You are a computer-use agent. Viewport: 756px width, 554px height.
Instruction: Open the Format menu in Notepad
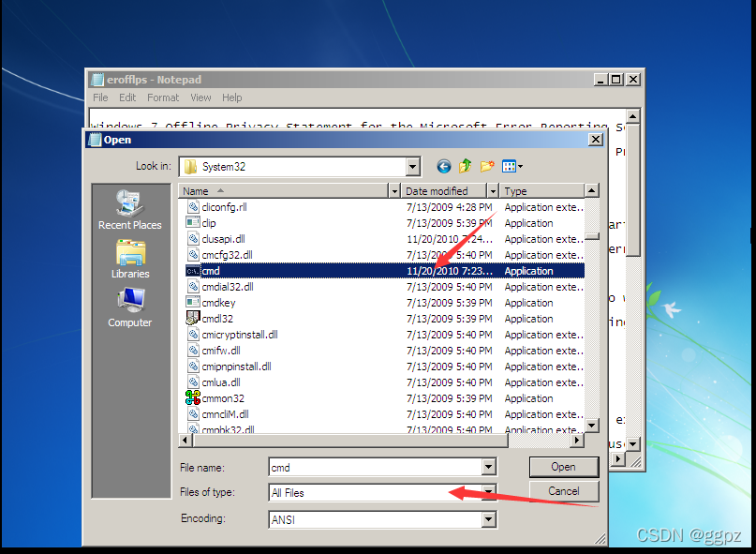[x=163, y=97]
